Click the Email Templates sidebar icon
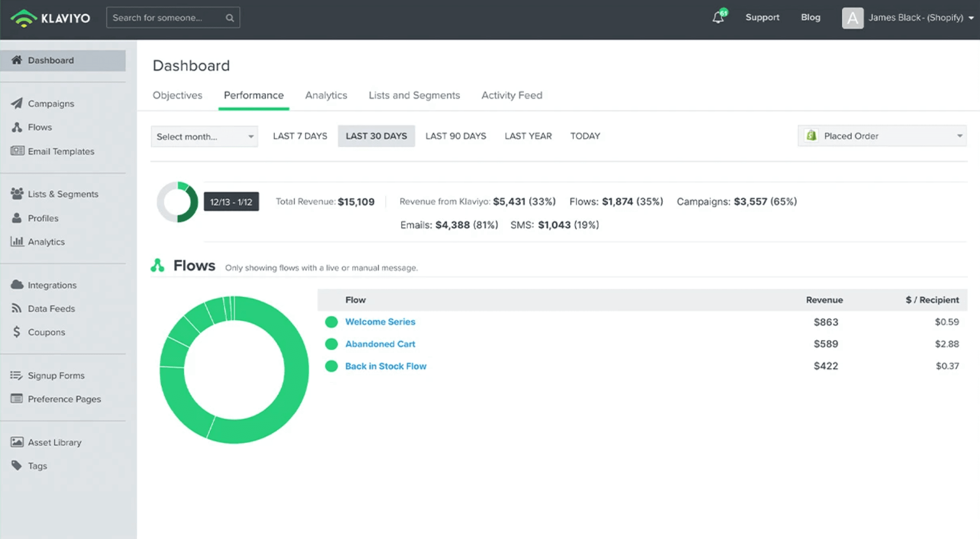980x539 pixels. pos(17,151)
